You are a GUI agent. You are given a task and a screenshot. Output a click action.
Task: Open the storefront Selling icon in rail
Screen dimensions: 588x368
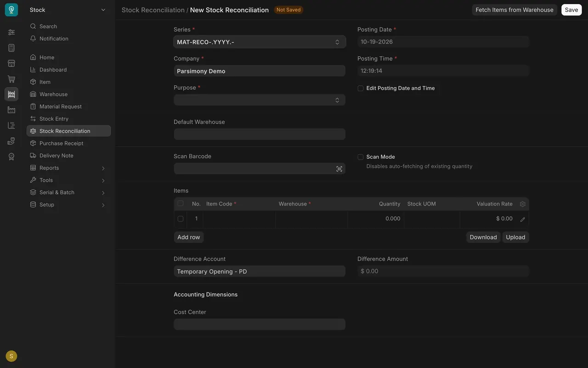[11, 63]
